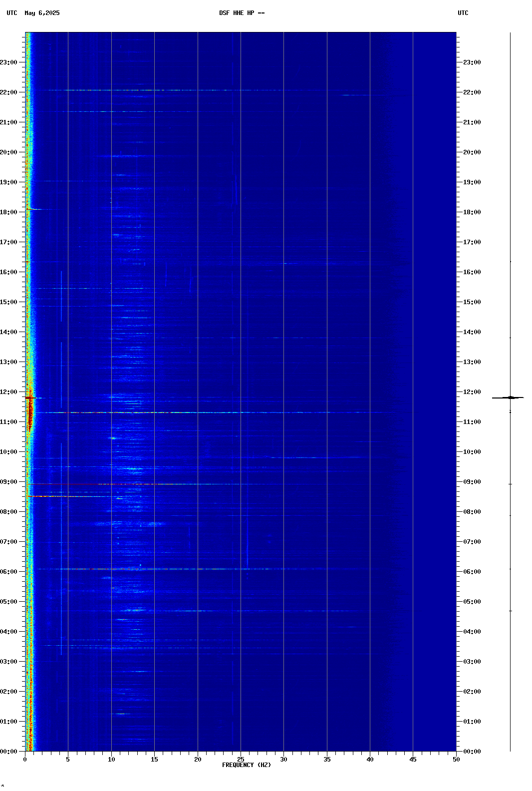Click the "UTC" label at the top right

click(x=463, y=13)
